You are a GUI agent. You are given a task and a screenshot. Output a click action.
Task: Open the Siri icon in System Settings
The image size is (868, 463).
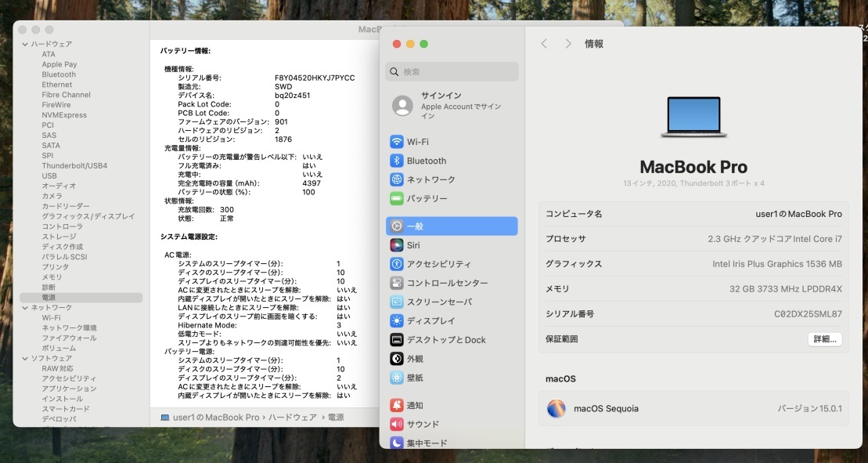click(x=396, y=244)
